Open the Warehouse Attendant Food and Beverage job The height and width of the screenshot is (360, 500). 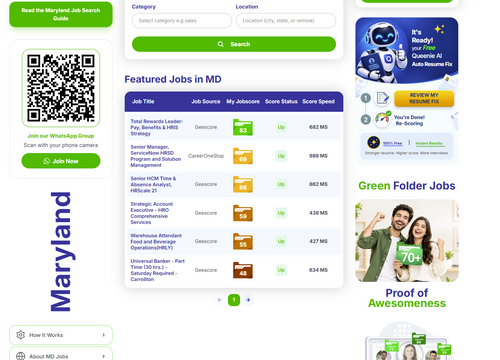pyautogui.click(x=156, y=241)
